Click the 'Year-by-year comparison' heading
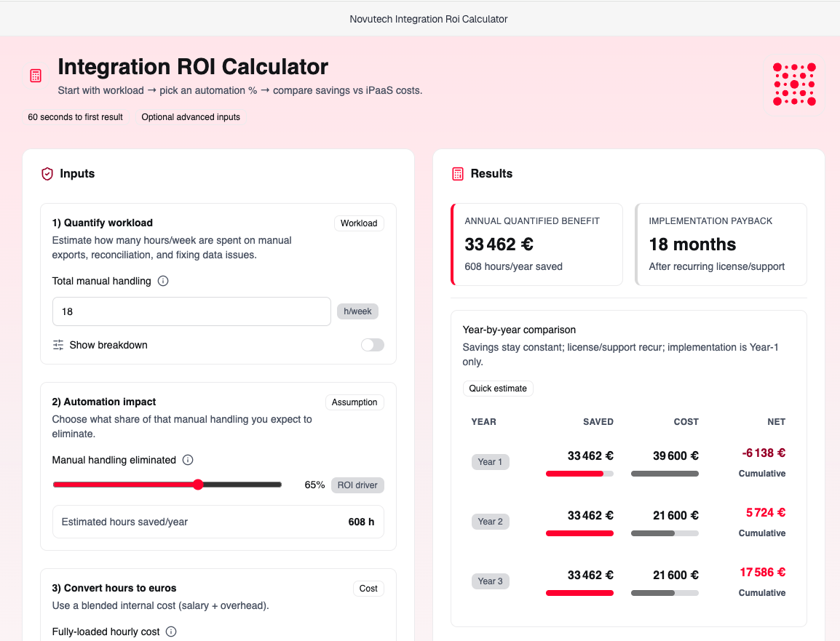The image size is (840, 641). (519, 330)
